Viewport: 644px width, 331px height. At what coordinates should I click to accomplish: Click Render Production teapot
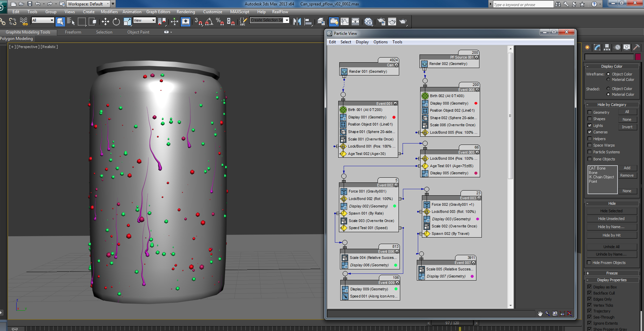pos(403,22)
